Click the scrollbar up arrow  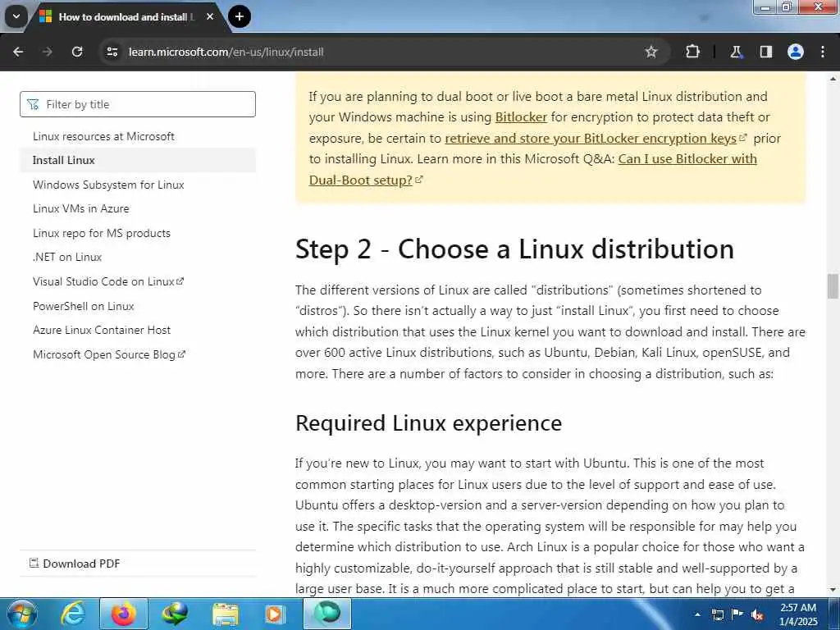point(833,79)
